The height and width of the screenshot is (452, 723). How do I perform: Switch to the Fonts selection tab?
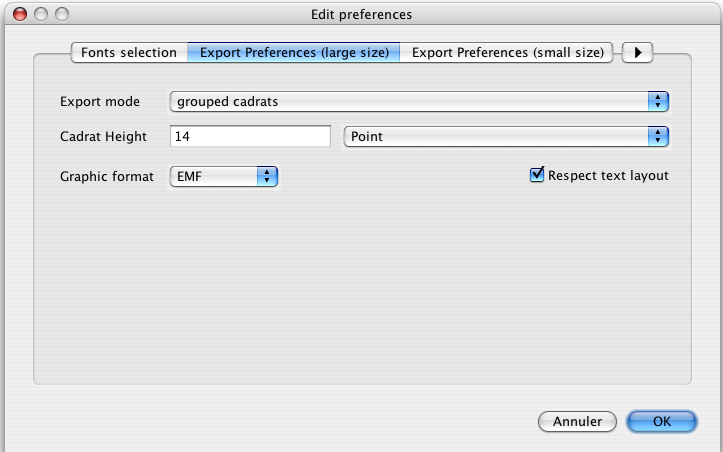pos(129,52)
